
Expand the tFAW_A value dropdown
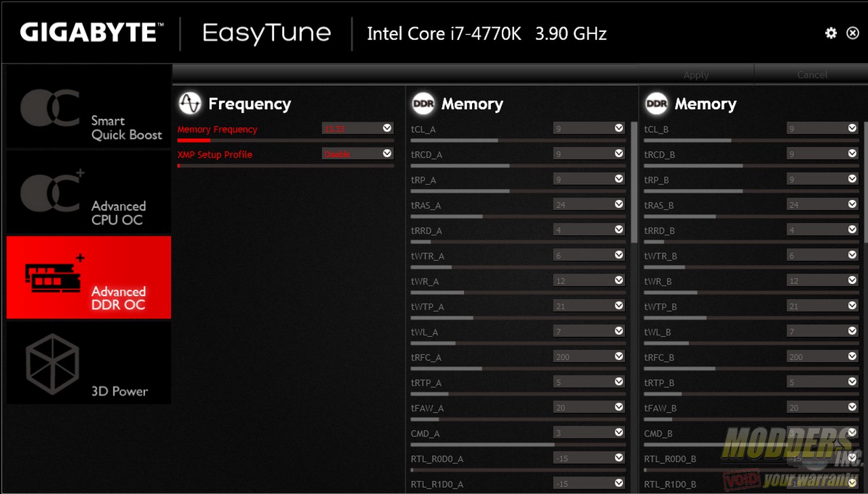pos(589,408)
